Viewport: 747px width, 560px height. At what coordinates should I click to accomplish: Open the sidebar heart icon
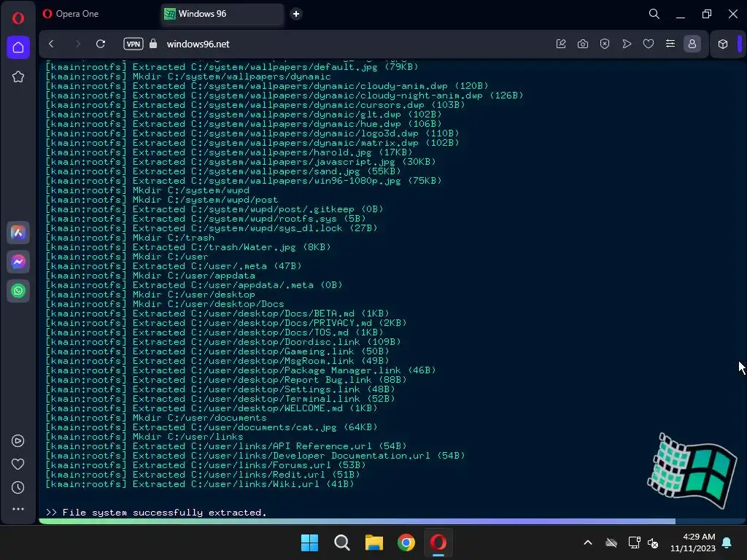point(18,464)
